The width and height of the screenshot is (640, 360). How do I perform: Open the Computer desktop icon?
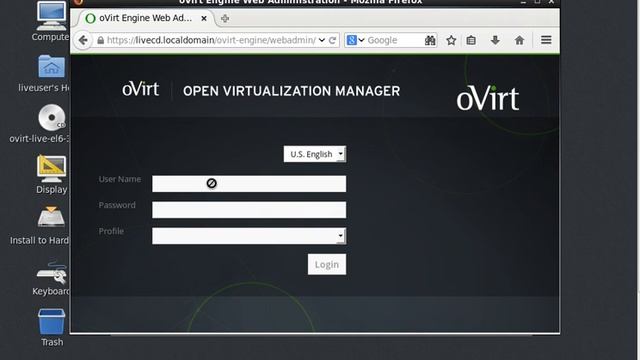click(x=51, y=16)
